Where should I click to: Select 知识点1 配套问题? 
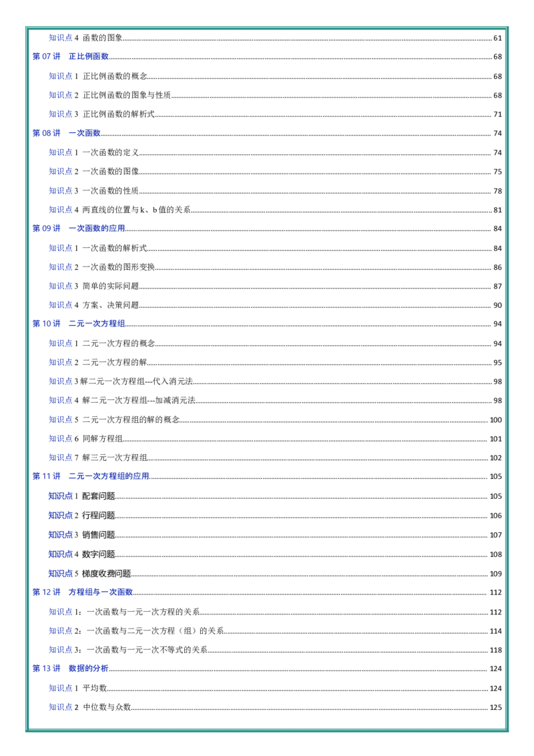click(x=275, y=496)
